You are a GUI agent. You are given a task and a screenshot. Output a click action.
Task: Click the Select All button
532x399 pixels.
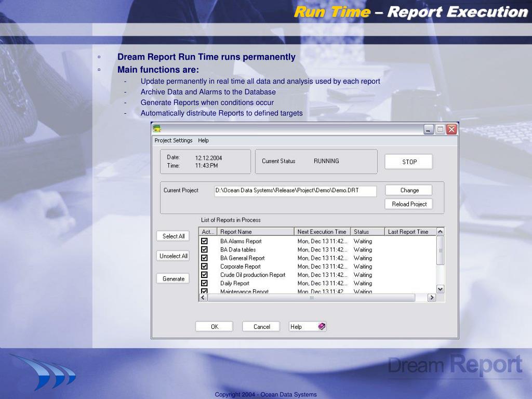(x=173, y=236)
